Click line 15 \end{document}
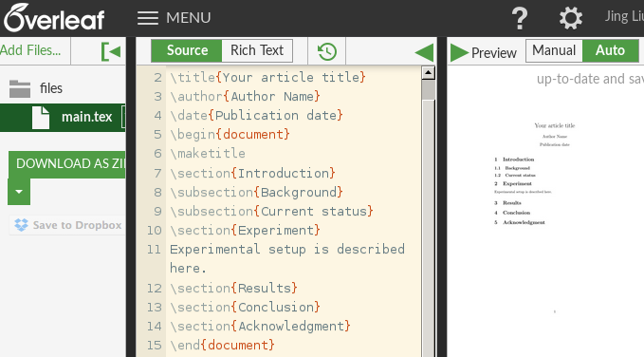This screenshot has width=644, height=357. point(222,345)
